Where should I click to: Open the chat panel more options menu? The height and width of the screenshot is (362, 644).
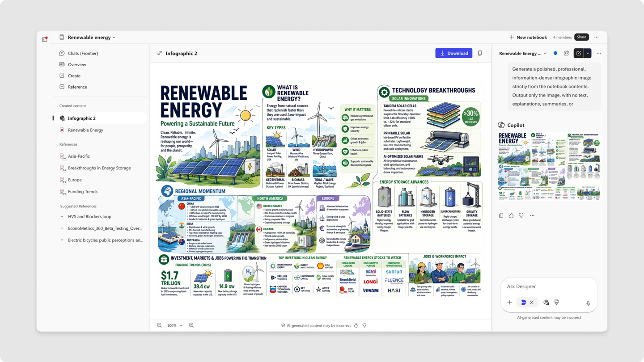click(x=599, y=53)
